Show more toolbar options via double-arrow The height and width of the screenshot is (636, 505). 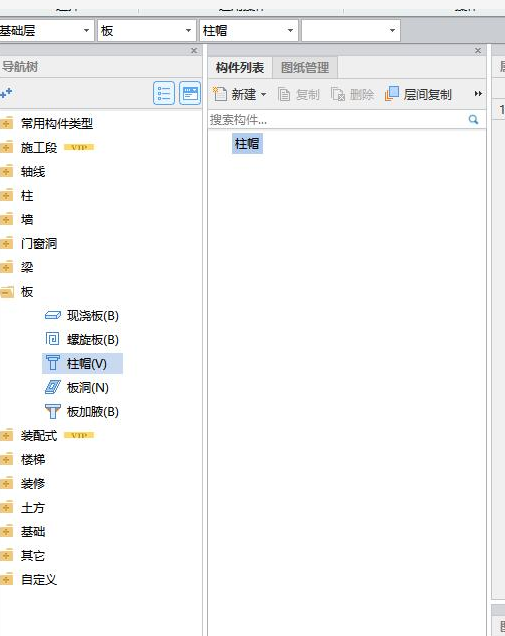point(478,94)
